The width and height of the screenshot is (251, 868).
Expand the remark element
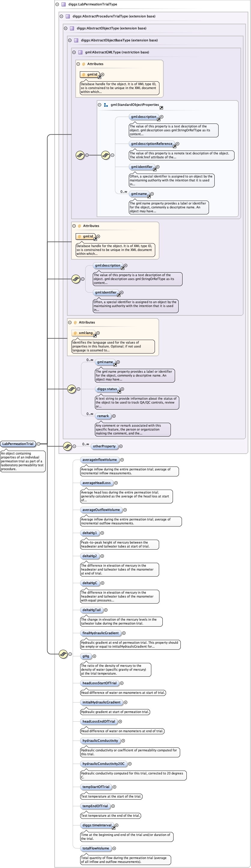[x=114, y=416]
